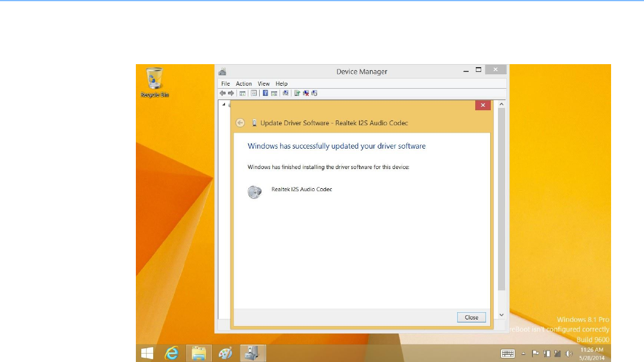Viewport: 644px width, 362px height.
Task: Click the Back arrow in Device Manager toolbar
Action: [x=223, y=93]
